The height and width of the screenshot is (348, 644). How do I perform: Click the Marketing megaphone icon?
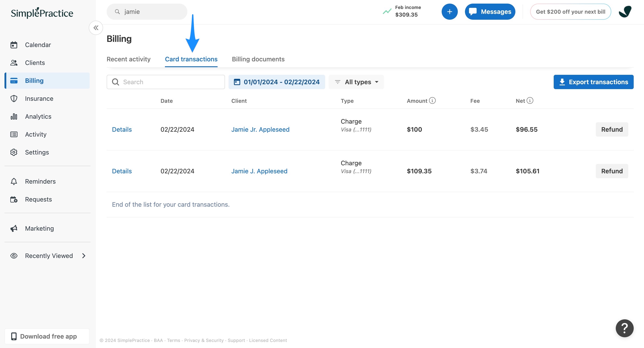(x=14, y=228)
